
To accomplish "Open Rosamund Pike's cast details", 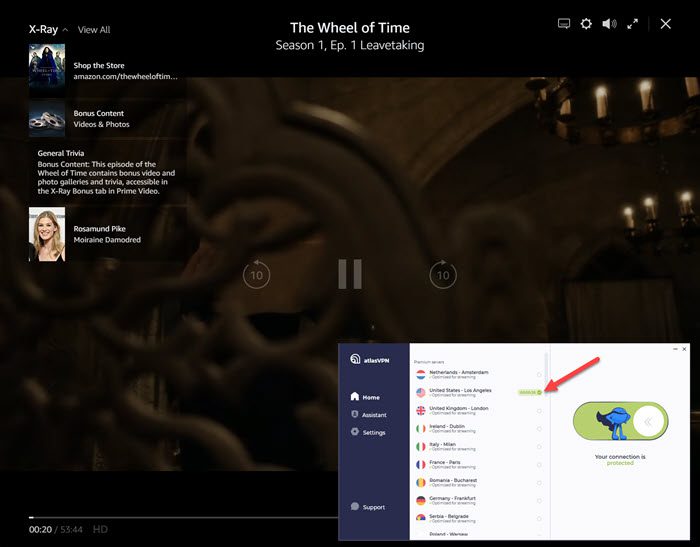I will tap(107, 234).
